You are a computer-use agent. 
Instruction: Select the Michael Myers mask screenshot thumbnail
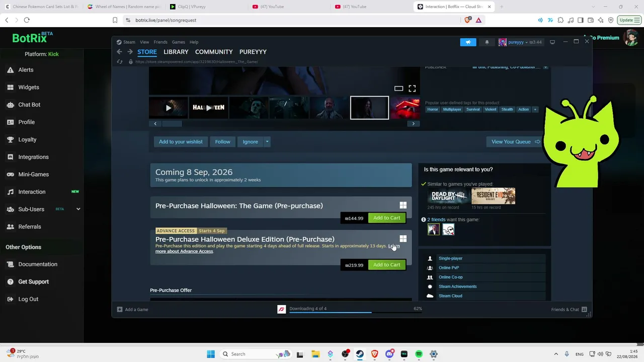249,108
